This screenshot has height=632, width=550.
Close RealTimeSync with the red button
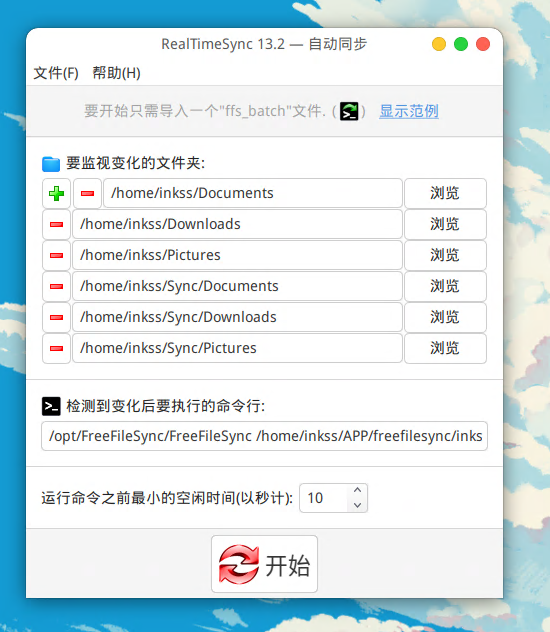click(483, 44)
